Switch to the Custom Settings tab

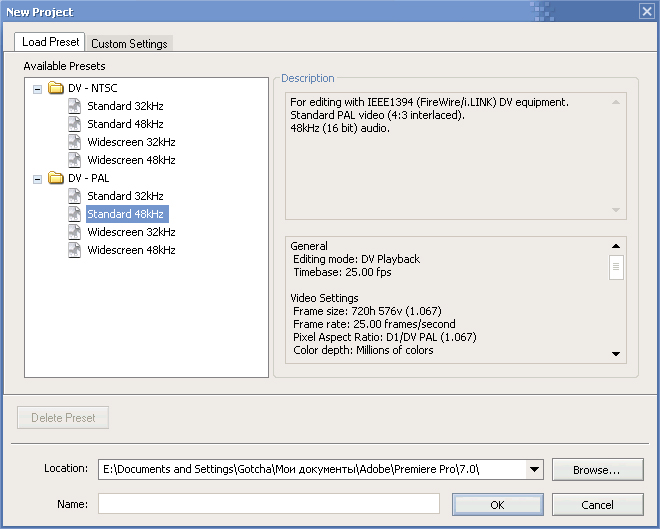point(129,44)
